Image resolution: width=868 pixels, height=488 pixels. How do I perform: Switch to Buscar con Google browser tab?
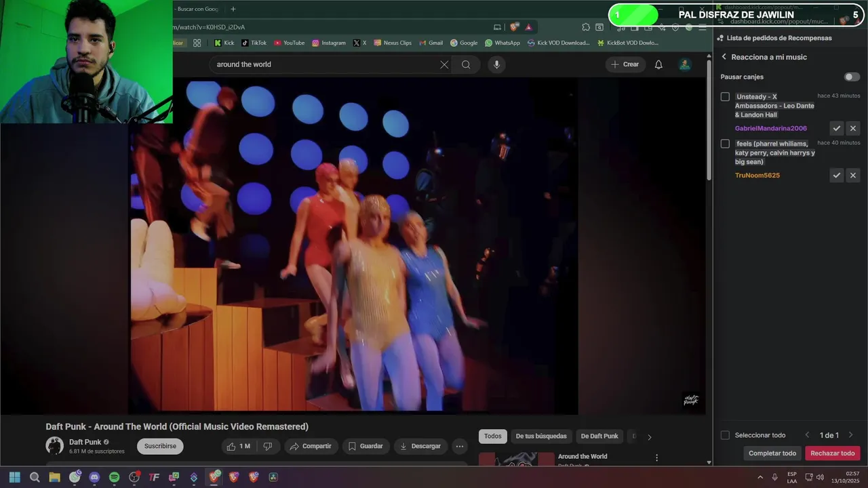click(197, 9)
